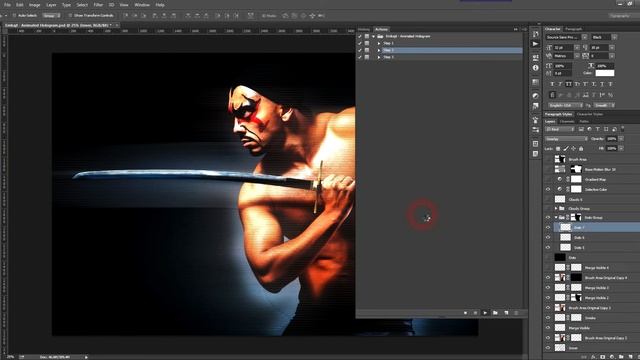Create a new action in Actions panel
The width and height of the screenshot is (640, 360).
click(x=506, y=313)
